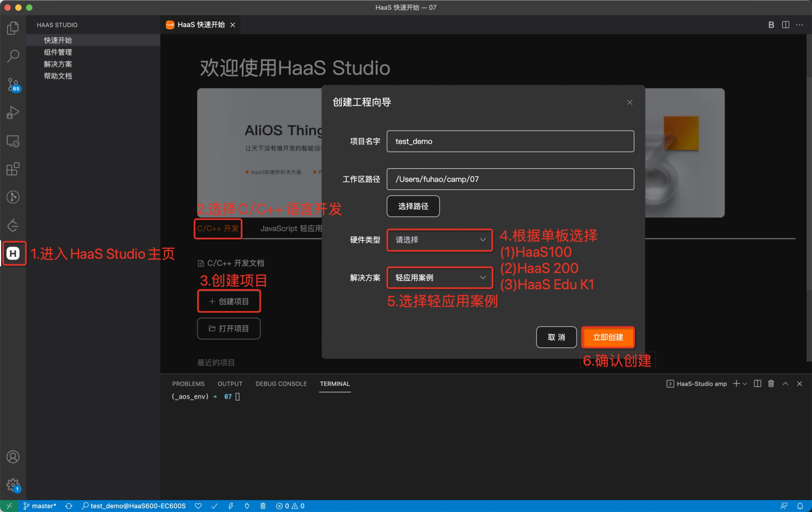This screenshot has width=812, height=512.
Task: Open Source Control view with 65 badge
Action: point(13,85)
